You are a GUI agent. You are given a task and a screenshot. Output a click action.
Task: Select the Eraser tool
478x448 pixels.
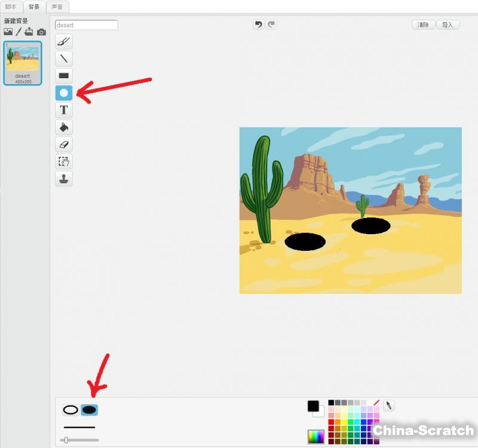coord(64,144)
